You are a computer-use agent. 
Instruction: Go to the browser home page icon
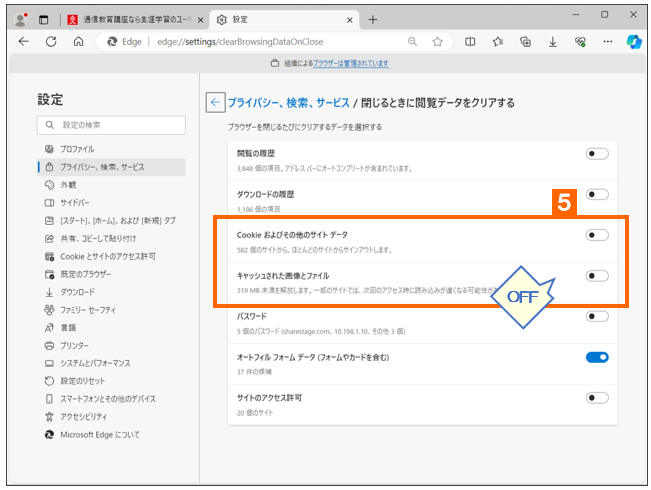(x=78, y=42)
